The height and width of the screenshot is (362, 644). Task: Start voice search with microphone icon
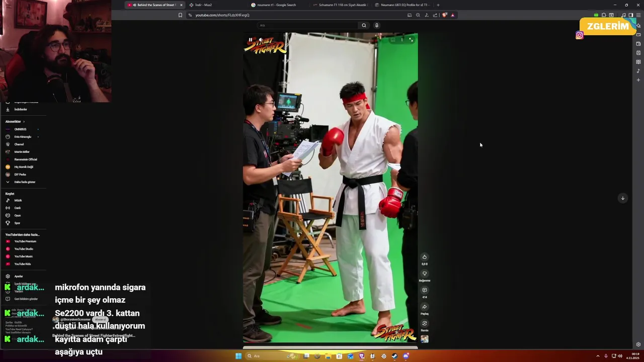376,25
